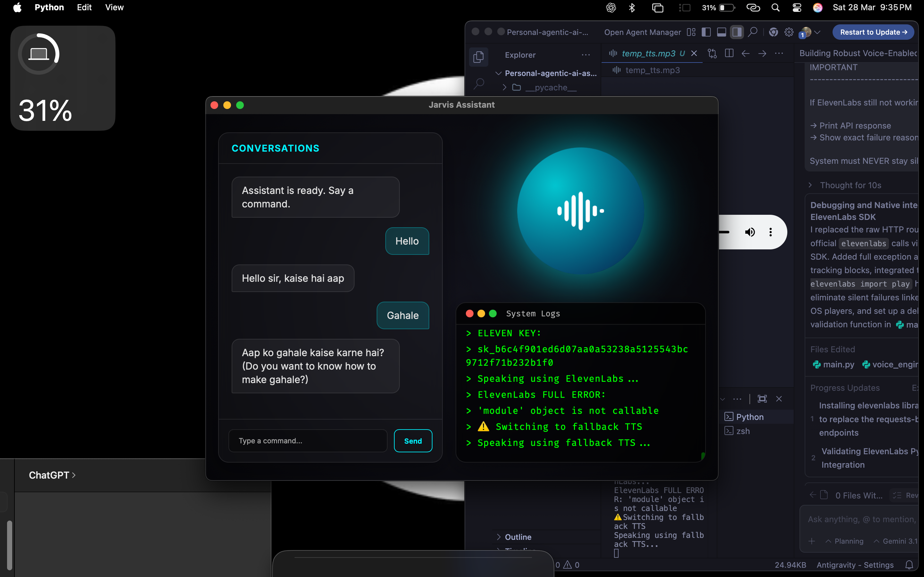This screenshot has height=577, width=924.
Task: Click the Send button
Action: click(x=413, y=441)
